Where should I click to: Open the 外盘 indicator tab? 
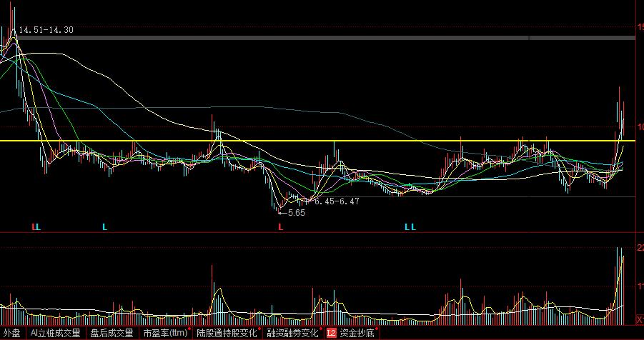coord(12,333)
